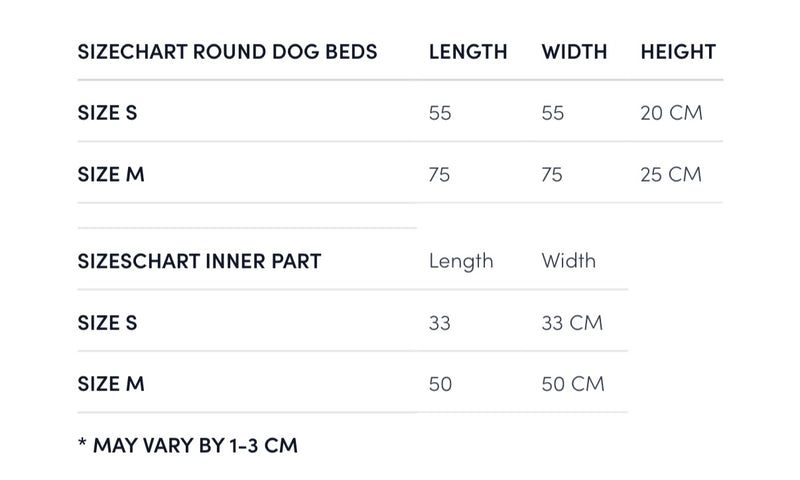The image size is (800, 480).
Task: Click the 25 CM height value
Action: point(671,174)
